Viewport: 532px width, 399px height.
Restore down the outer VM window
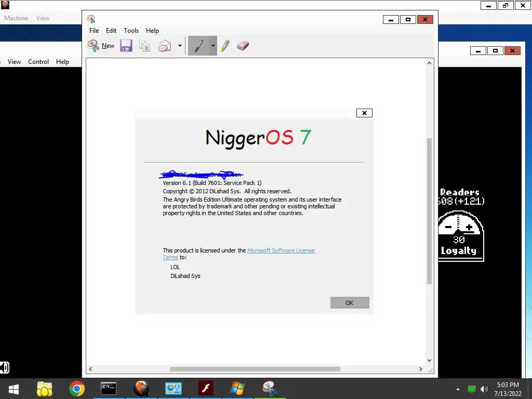(506, 5)
